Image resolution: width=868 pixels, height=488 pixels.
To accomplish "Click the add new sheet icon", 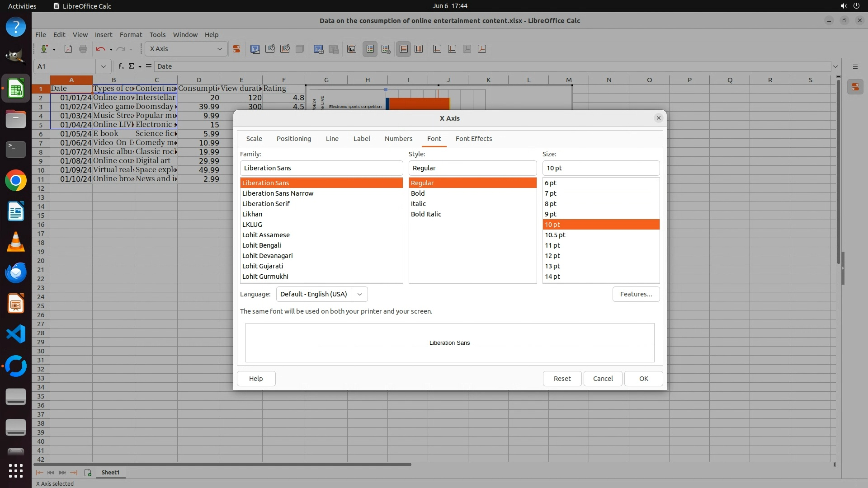I will (x=88, y=473).
